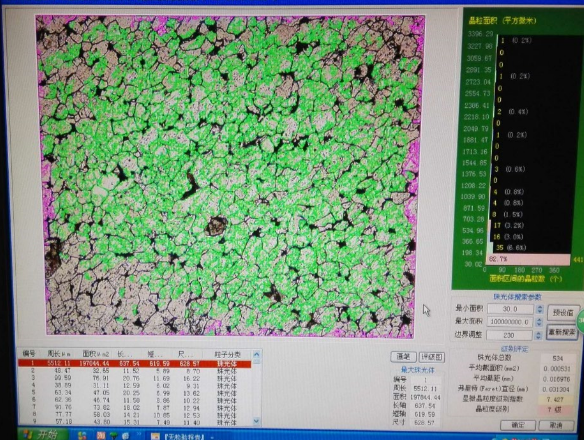Cancel with the 取消 button

click(x=556, y=425)
